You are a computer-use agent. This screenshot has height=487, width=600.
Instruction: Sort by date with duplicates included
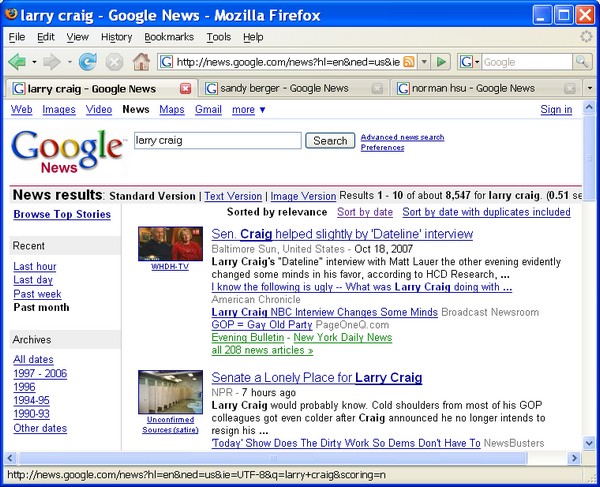[x=486, y=212]
